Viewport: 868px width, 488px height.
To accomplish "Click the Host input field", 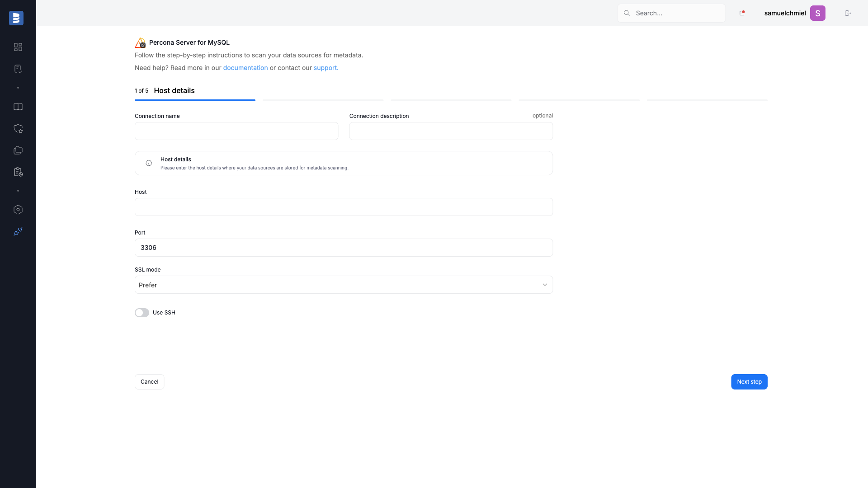I will coord(344,207).
